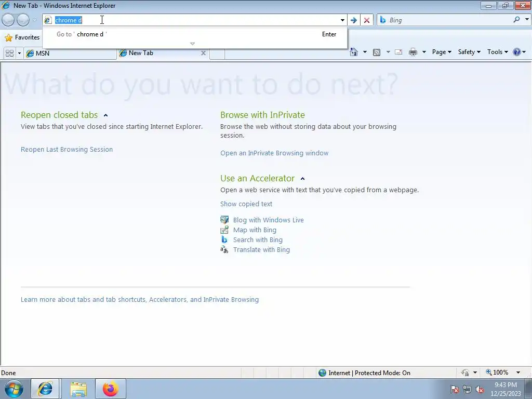Image resolution: width=532 pixels, height=399 pixels.
Task: Click the Show copied text link
Action: point(246,204)
